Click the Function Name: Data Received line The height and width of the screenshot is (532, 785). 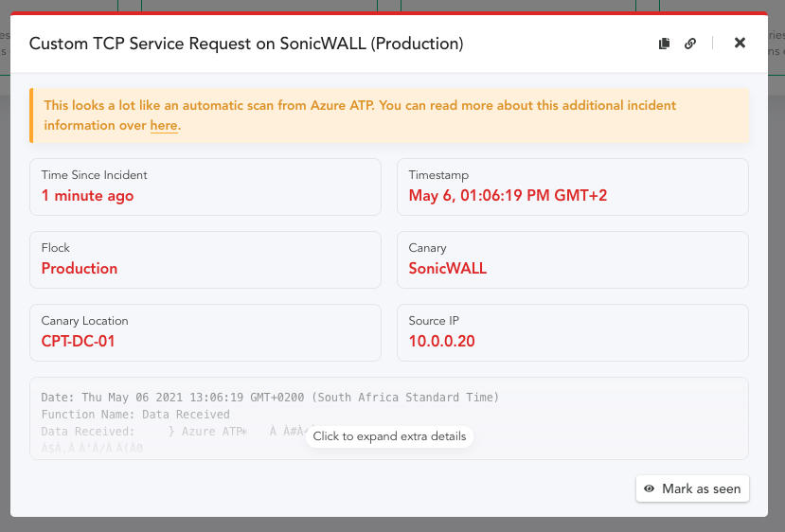[x=135, y=415]
